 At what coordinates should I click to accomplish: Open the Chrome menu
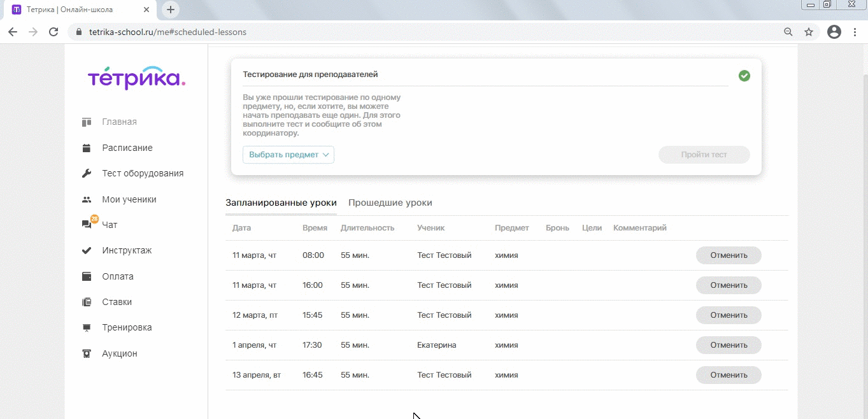[x=855, y=32]
